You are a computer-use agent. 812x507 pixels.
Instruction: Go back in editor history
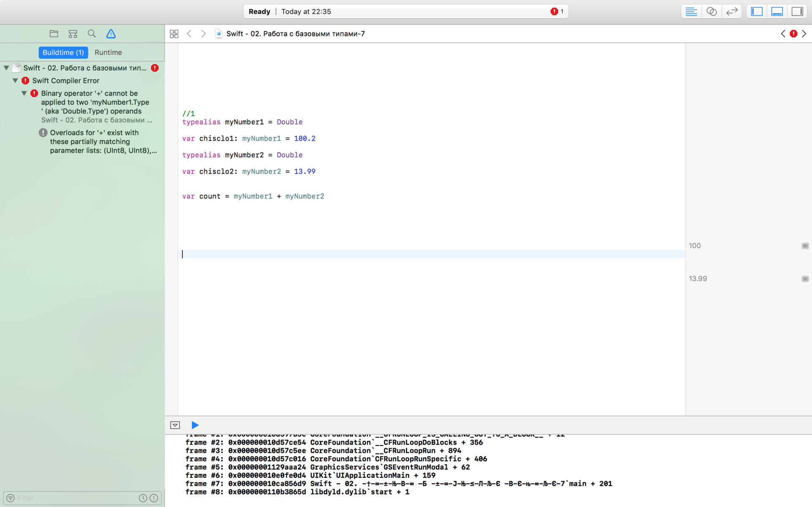tap(189, 34)
